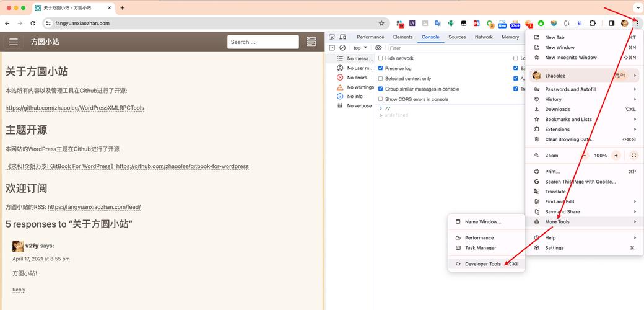Select New Incognito Window from menu

click(585, 58)
